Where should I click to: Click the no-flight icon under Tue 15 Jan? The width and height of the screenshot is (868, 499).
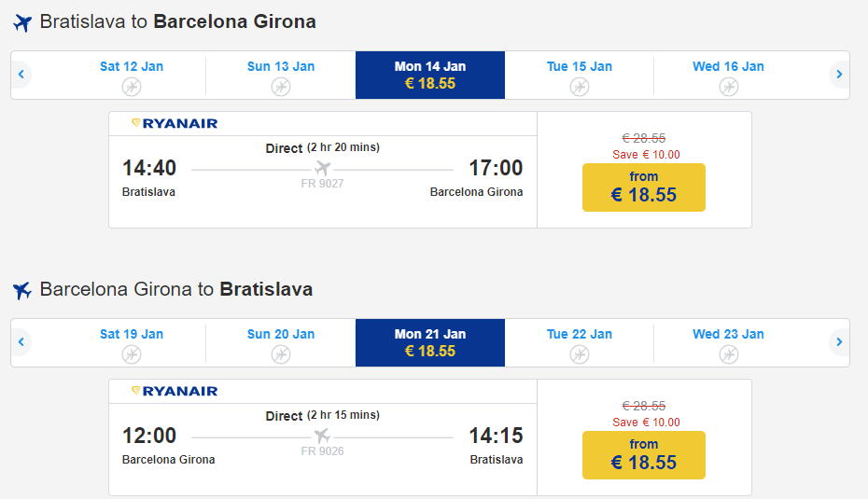pyautogui.click(x=580, y=87)
